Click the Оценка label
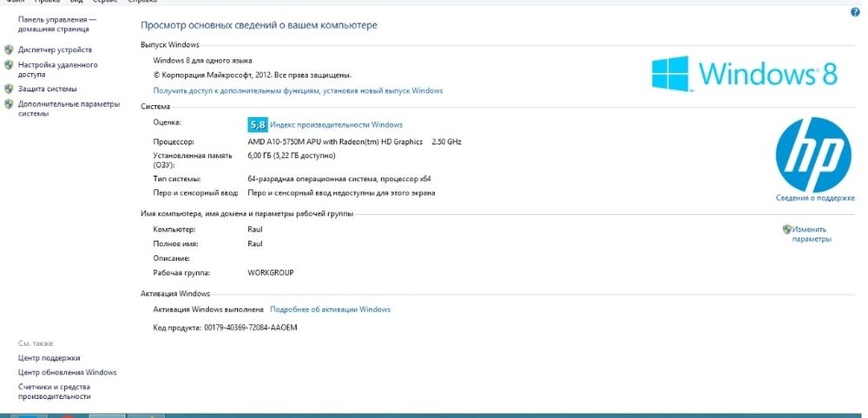 pyautogui.click(x=168, y=122)
